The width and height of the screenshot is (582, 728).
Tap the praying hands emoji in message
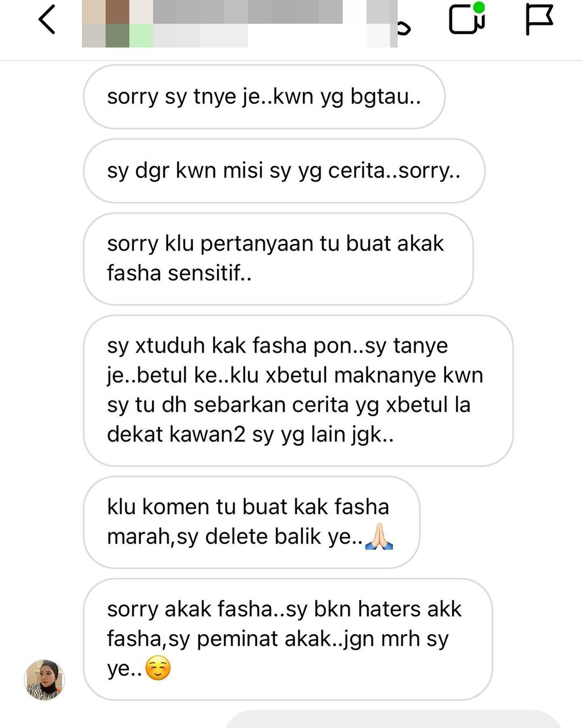379,537
